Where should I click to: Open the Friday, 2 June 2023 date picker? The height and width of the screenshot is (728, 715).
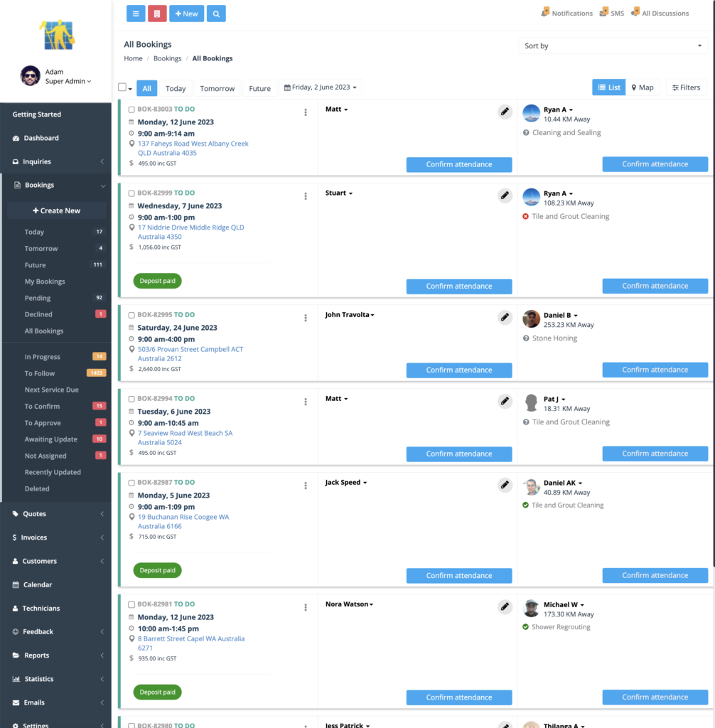[x=321, y=87]
